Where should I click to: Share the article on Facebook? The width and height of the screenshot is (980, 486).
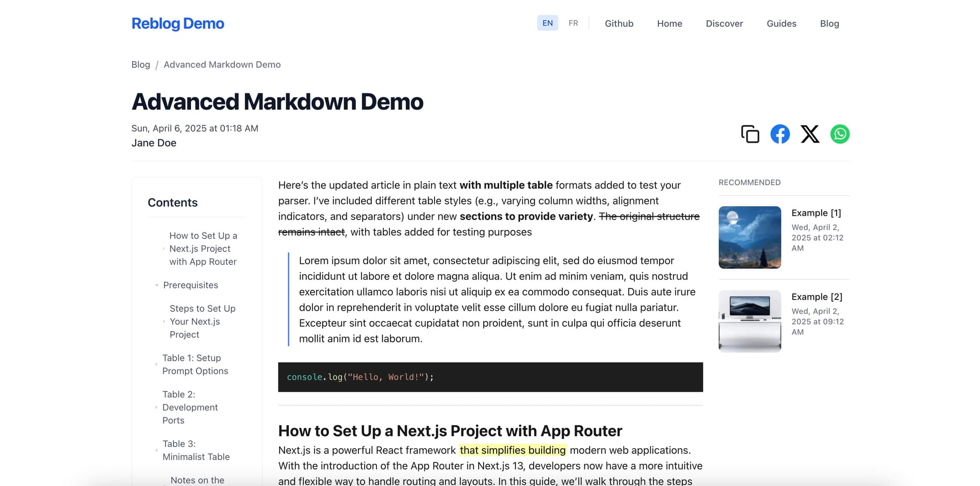point(780,134)
